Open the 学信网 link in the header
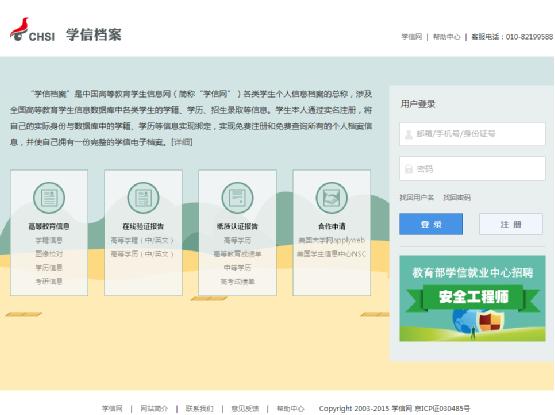The width and height of the screenshot is (555, 415). click(x=412, y=36)
